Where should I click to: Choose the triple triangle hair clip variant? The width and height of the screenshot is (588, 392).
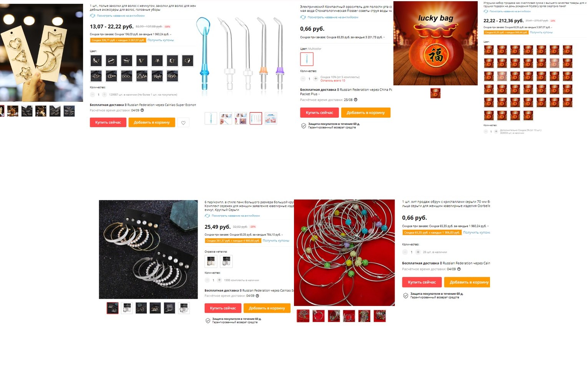tap(142, 76)
